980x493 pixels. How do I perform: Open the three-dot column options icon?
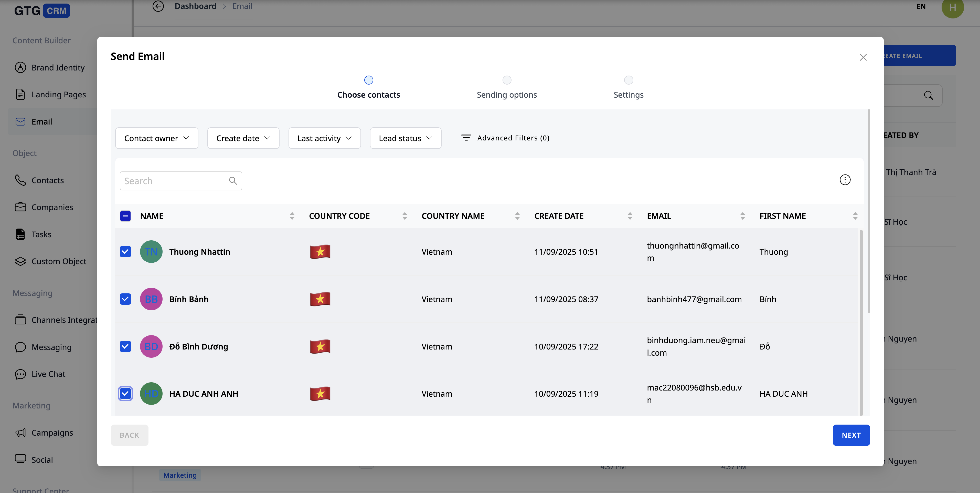coord(845,180)
